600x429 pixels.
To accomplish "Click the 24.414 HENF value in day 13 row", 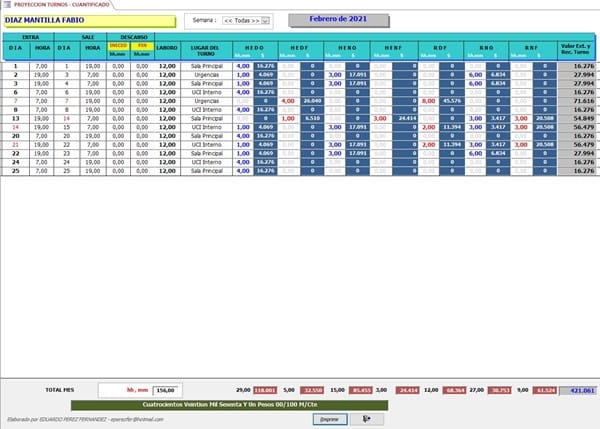I will click(405, 119).
